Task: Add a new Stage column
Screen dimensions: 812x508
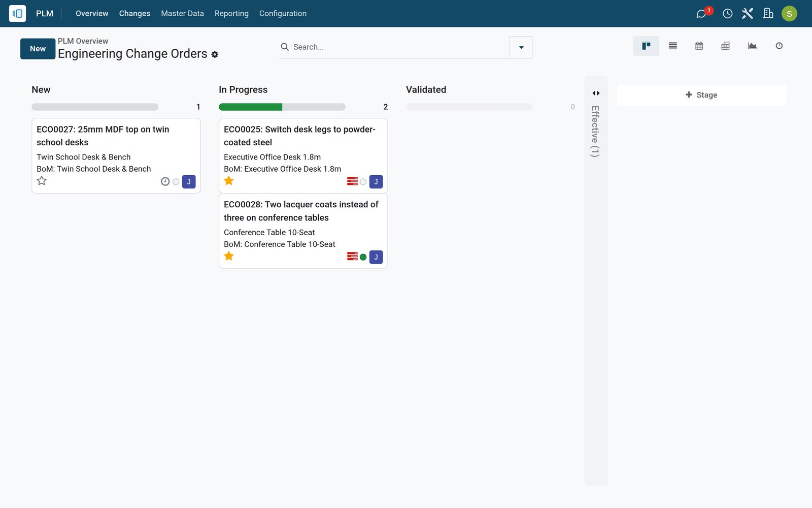Action: point(701,95)
